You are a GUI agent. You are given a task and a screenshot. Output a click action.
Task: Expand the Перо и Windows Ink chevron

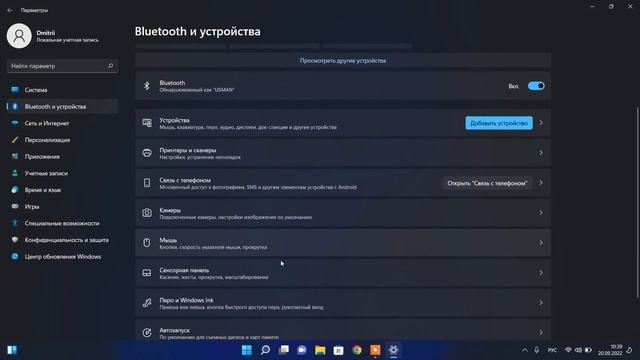pyautogui.click(x=541, y=302)
